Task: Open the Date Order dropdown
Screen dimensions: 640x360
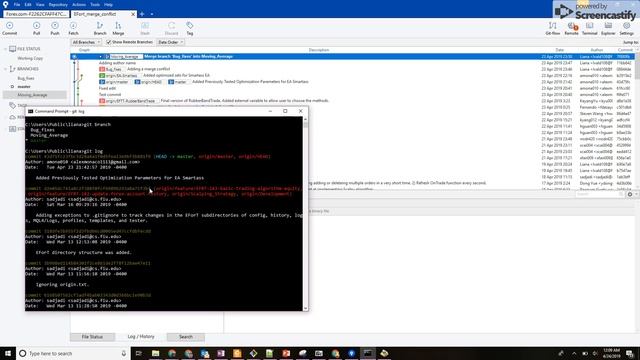Action: (x=171, y=42)
